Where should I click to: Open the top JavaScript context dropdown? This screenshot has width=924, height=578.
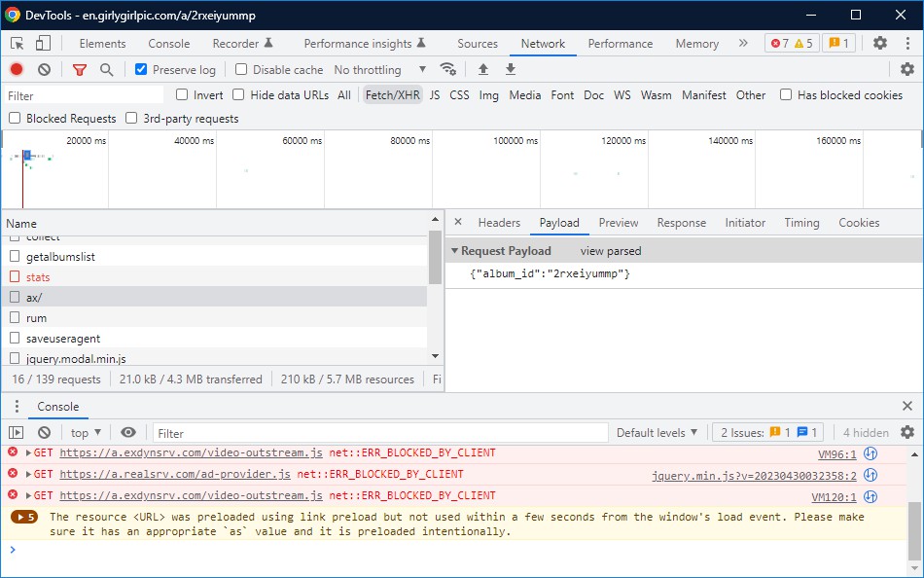[86, 433]
